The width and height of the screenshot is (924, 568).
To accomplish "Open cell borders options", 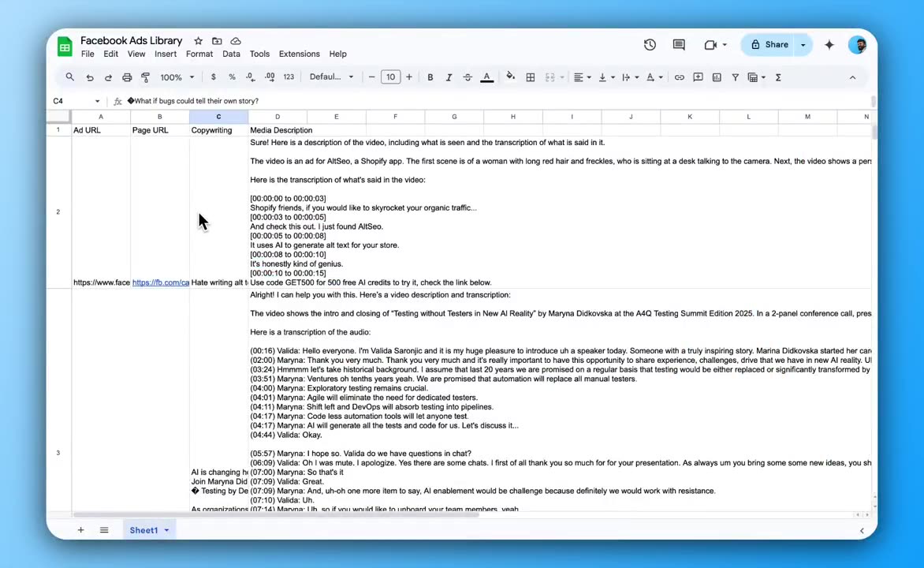I will click(531, 77).
